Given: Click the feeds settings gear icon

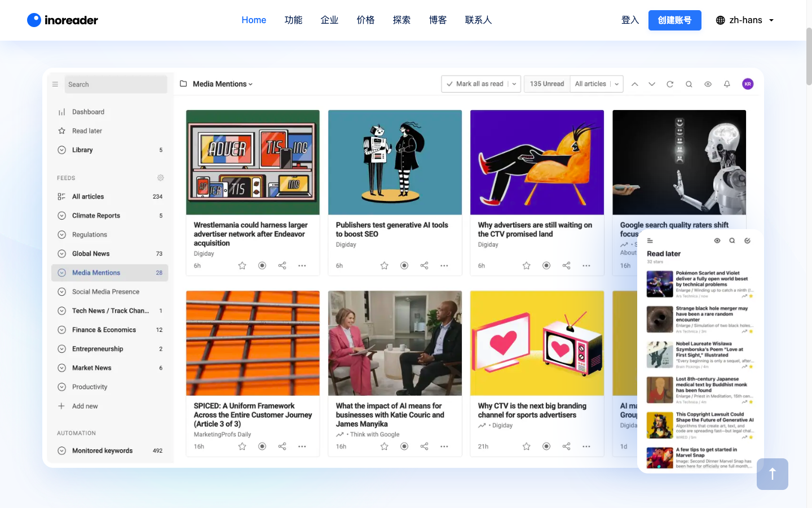Looking at the screenshot, I should (161, 178).
